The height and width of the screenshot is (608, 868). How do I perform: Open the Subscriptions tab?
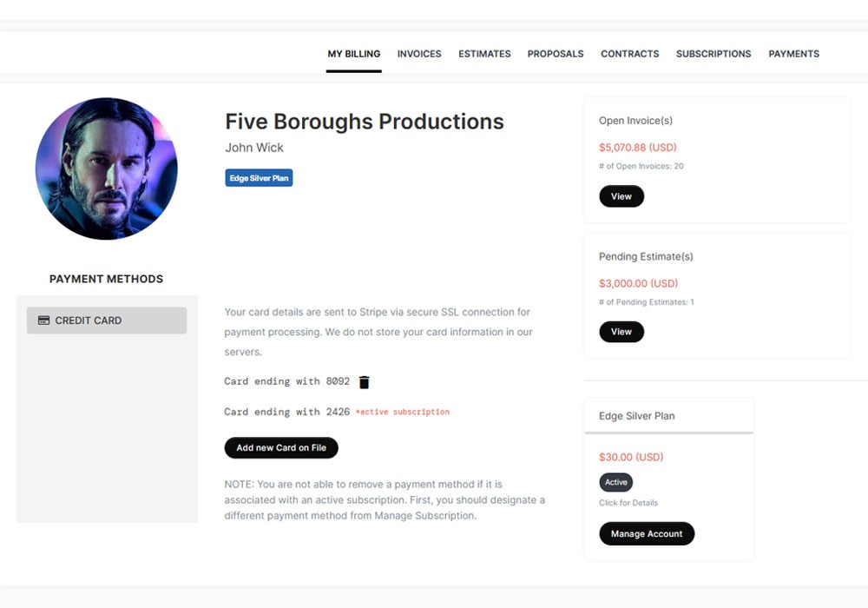[x=713, y=54]
